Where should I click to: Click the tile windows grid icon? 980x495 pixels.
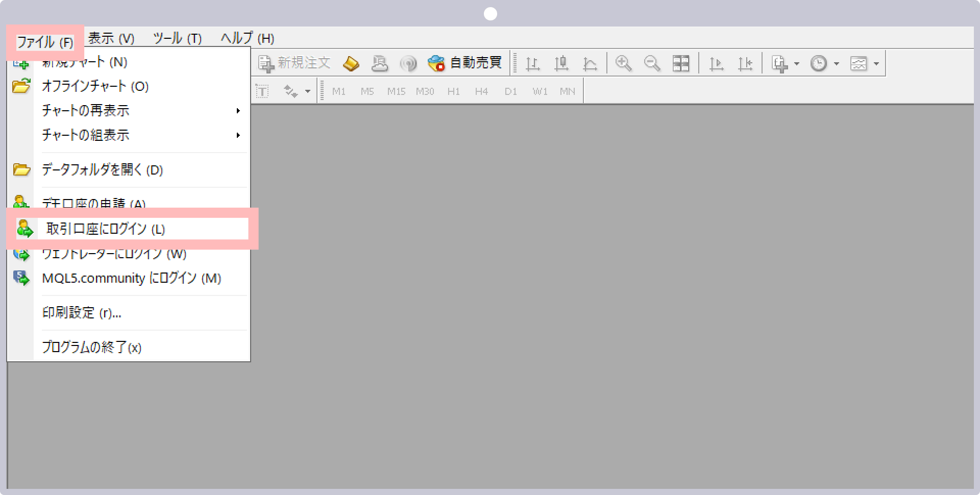681,63
